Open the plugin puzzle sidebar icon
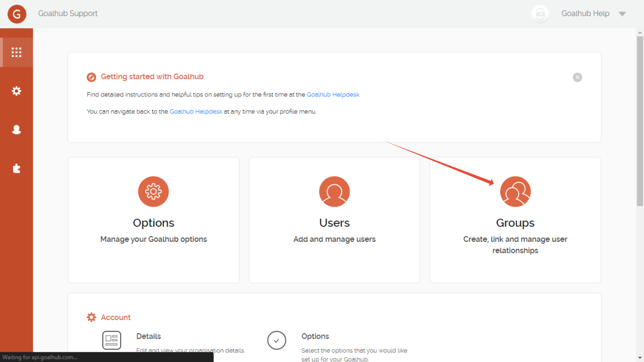 pyautogui.click(x=16, y=168)
